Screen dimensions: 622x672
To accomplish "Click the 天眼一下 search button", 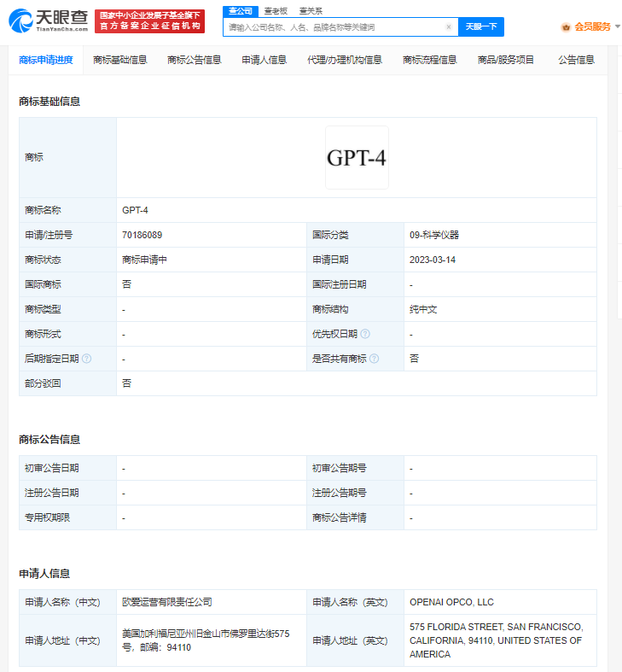I will [481, 27].
